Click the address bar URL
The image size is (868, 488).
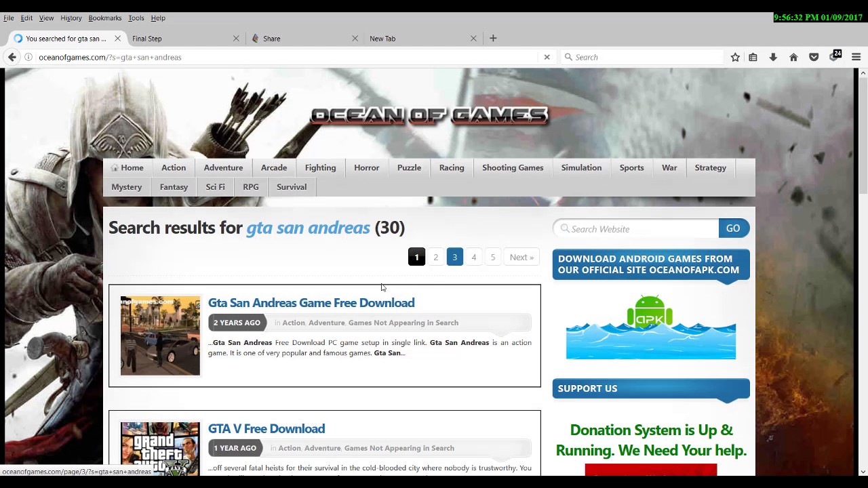click(110, 58)
